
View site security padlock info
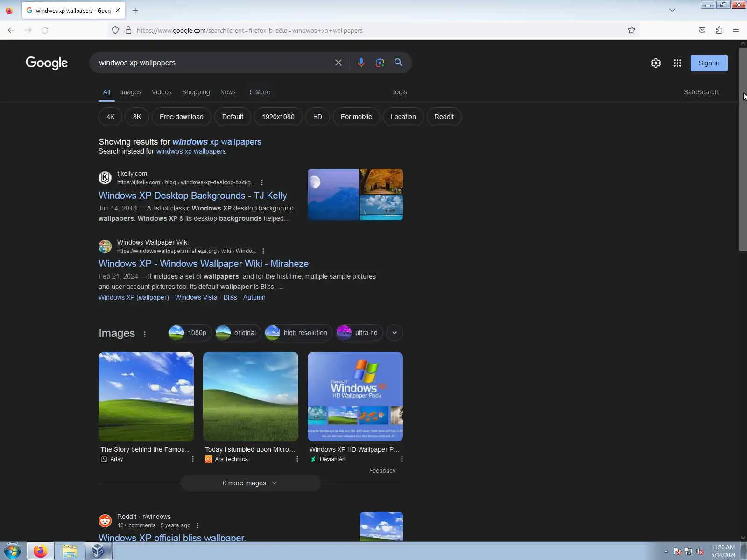pos(128,30)
